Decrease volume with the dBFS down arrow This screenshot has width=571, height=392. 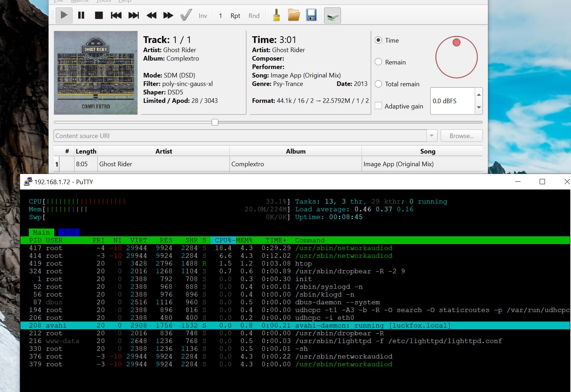[x=479, y=107]
